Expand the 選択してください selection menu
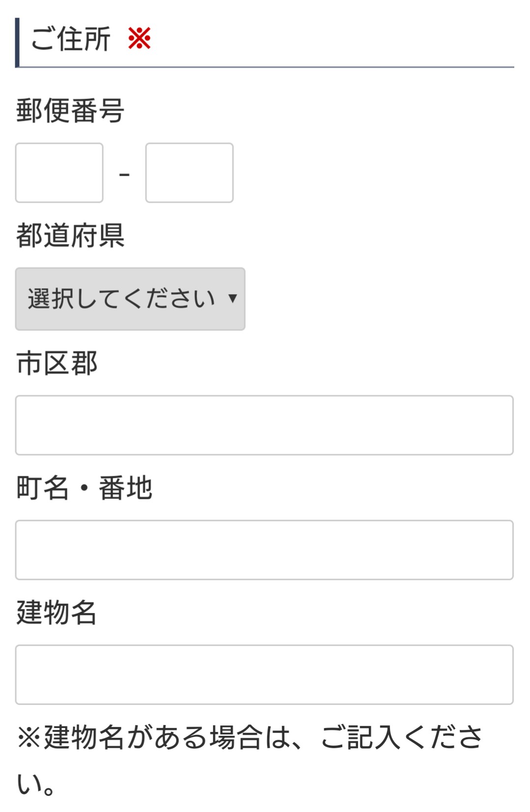This screenshot has width=530, height=812. point(130,298)
